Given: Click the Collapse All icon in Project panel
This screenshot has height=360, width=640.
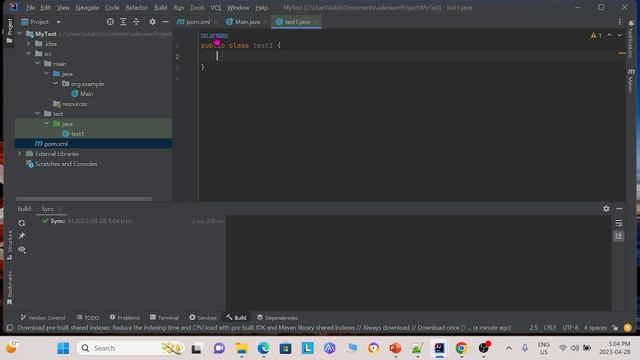Looking at the screenshot, I should pos(136,22).
